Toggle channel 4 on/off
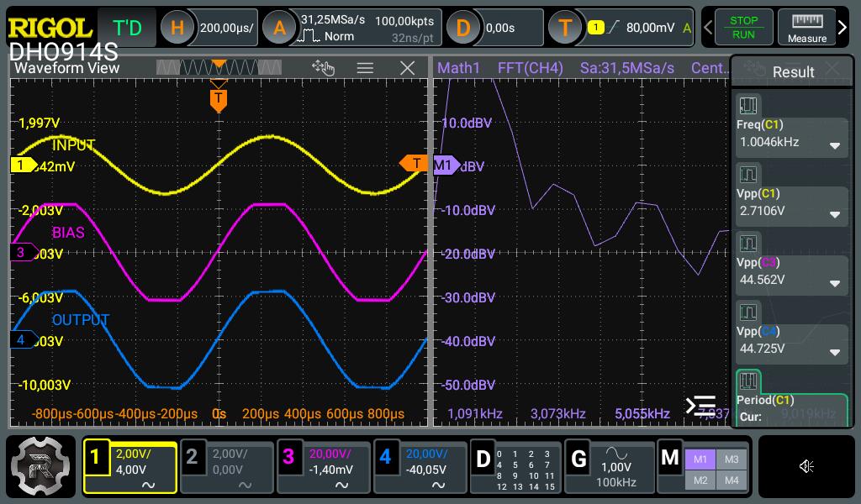Image resolution: width=861 pixels, height=504 pixels. coord(385,457)
